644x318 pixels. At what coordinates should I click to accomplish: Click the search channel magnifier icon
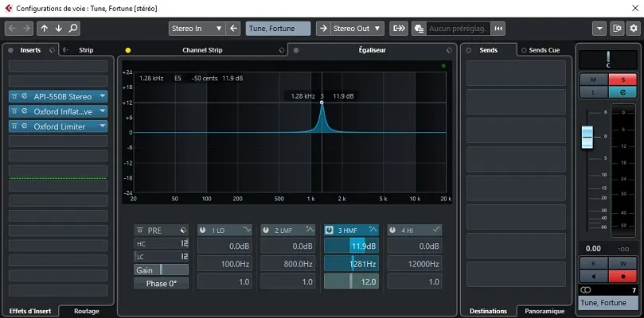coord(73,29)
